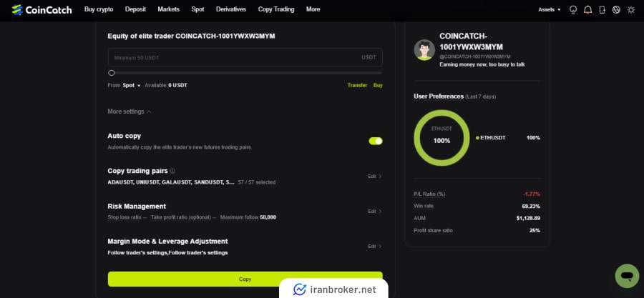Image resolution: width=644 pixels, height=298 pixels.
Task: Open the notifications bell
Action: (x=588, y=10)
